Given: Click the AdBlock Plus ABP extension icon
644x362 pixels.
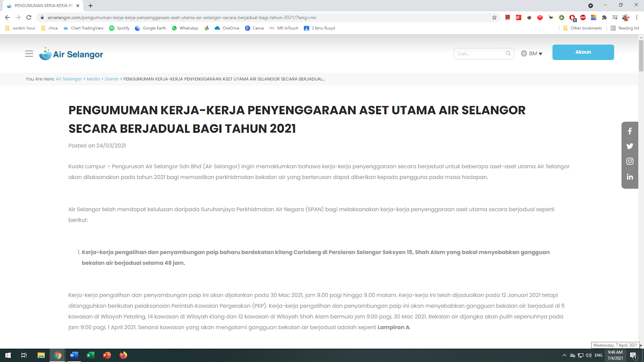Looking at the screenshot, I should [x=583, y=17].
